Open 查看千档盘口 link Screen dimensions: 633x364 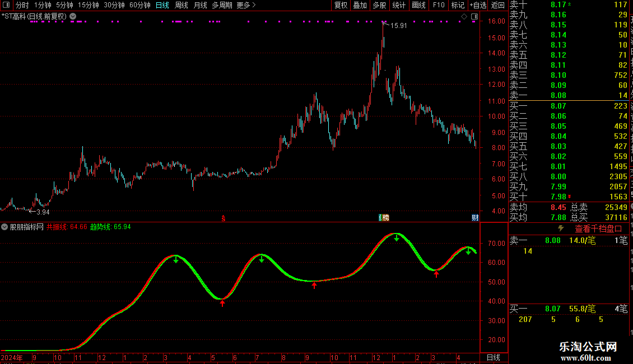pos(598,229)
